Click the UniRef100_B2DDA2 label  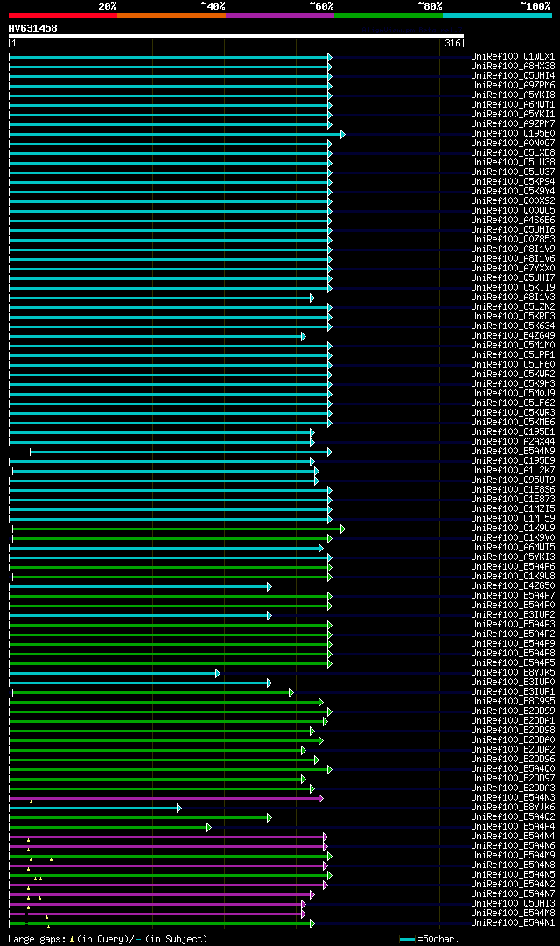(x=513, y=750)
